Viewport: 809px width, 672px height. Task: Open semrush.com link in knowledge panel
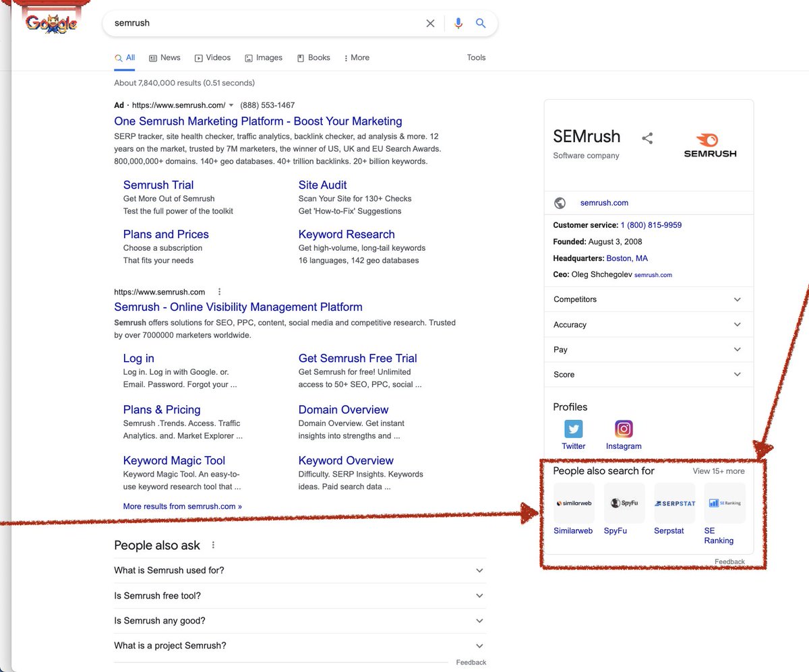(x=604, y=203)
